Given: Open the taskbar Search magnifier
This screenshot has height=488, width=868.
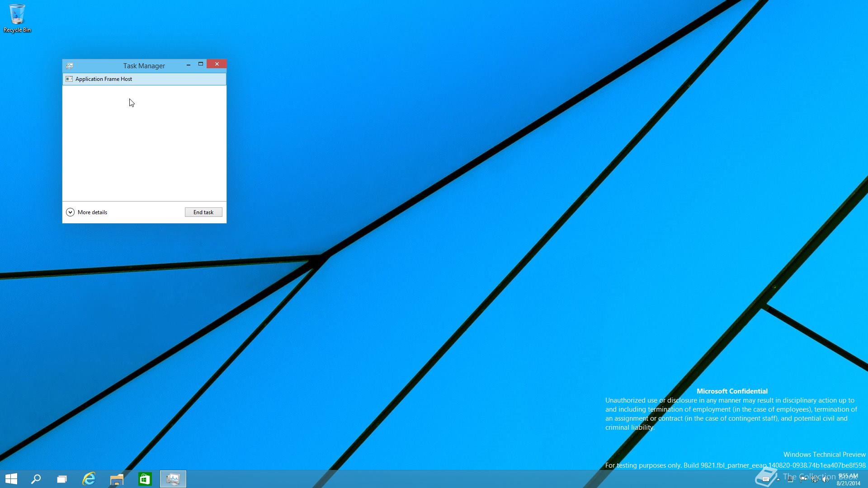Looking at the screenshot, I should (x=36, y=479).
